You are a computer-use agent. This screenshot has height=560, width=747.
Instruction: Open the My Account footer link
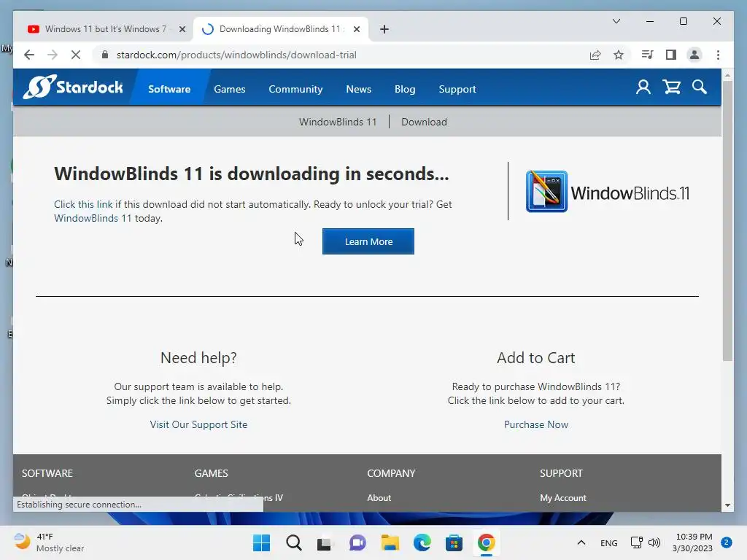point(563,497)
